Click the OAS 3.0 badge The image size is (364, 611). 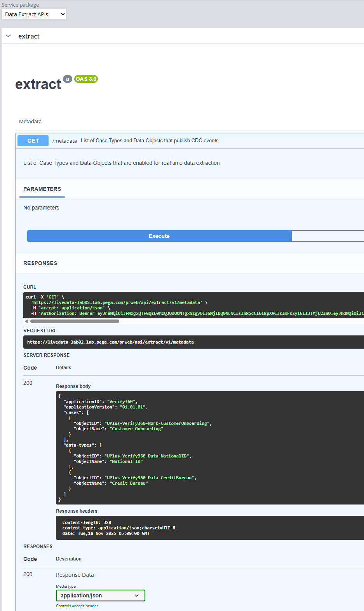pos(86,79)
